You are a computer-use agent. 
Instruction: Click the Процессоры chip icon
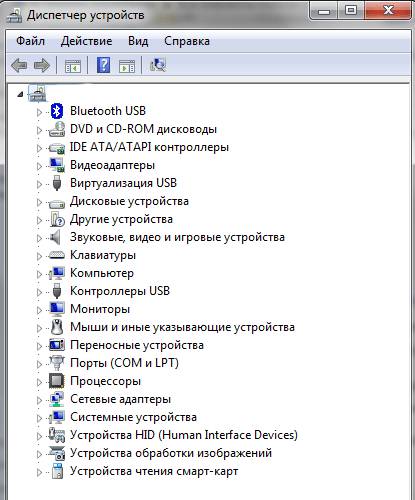(x=57, y=381)
